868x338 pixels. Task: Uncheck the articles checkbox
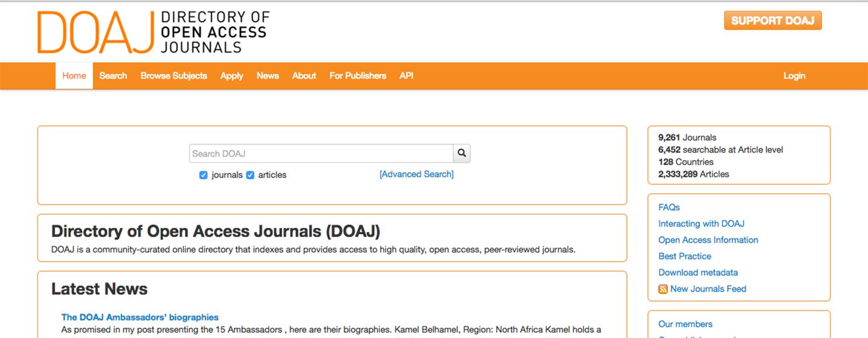tap(250, 175)
